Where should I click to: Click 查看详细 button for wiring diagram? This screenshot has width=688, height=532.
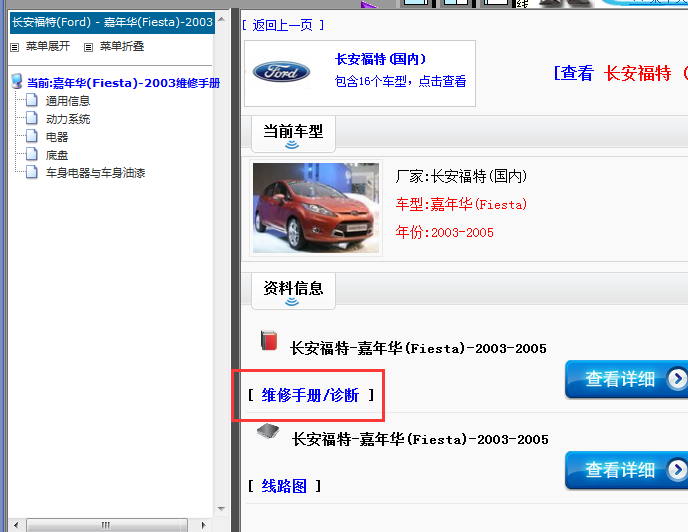626,470
